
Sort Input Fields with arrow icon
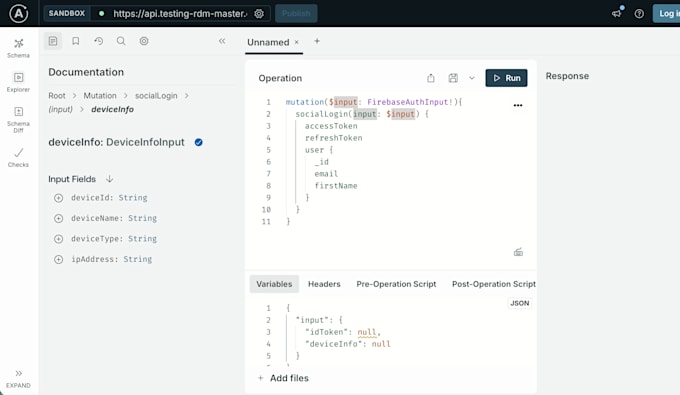pyautogui.click(x=110, y=179)
